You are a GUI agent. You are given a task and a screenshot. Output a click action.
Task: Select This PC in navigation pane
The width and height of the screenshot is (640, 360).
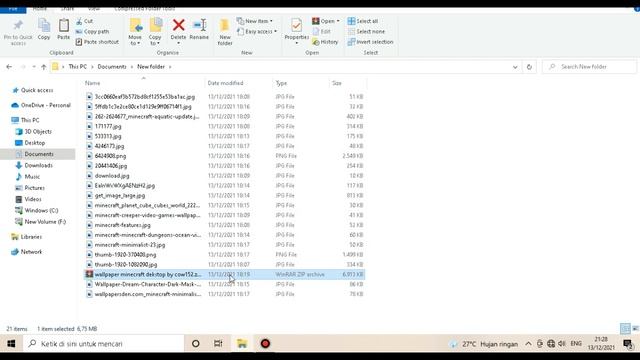[26, 120]
